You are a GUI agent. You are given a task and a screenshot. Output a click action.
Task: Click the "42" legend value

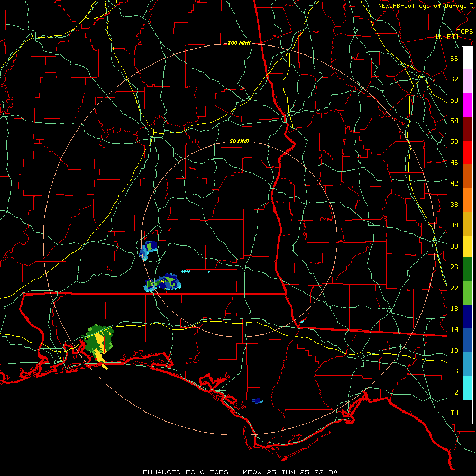point(454,183)
